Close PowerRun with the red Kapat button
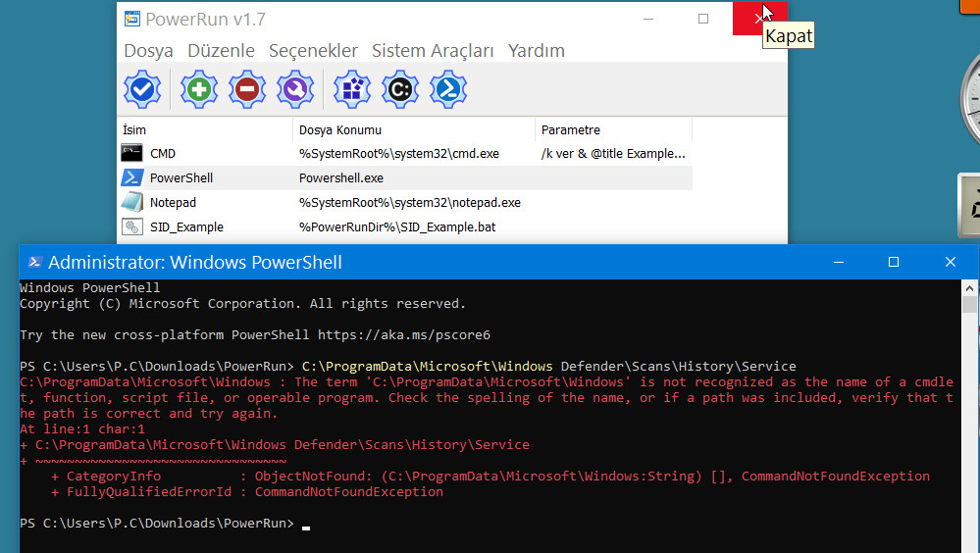Screen dimensions: 980x553 coord(759,19)
